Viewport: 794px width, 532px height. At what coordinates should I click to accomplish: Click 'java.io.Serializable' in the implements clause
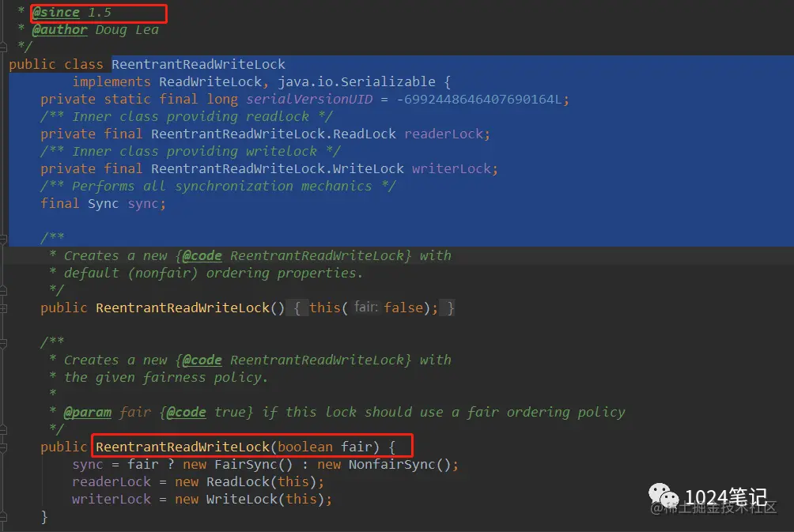pyautogui.click(x=357, y=81)
